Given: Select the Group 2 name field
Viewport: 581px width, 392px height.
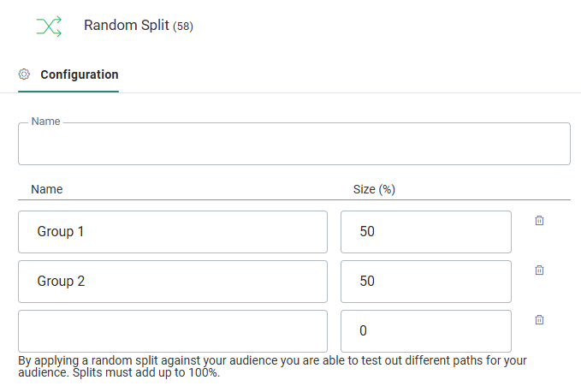Looking at the screenshot, I should (x=172, y=282).
